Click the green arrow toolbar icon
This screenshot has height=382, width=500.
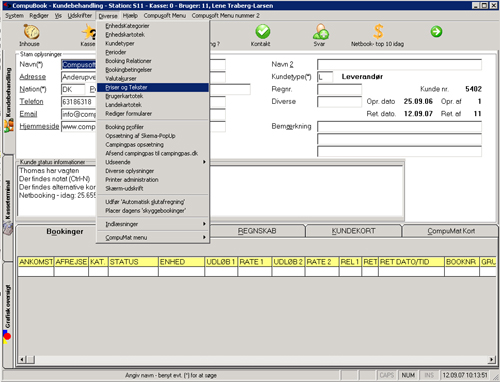click(436, 32)
